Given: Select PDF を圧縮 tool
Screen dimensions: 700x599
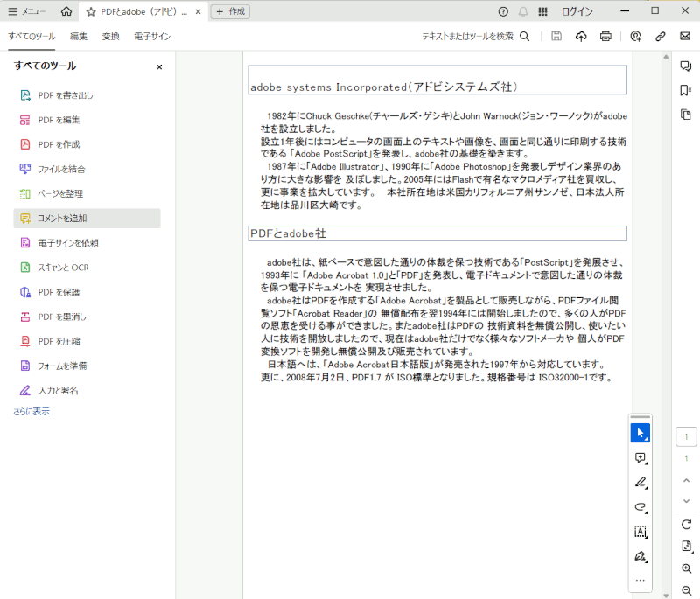Looking at the screenshot, I should [87, 341].
